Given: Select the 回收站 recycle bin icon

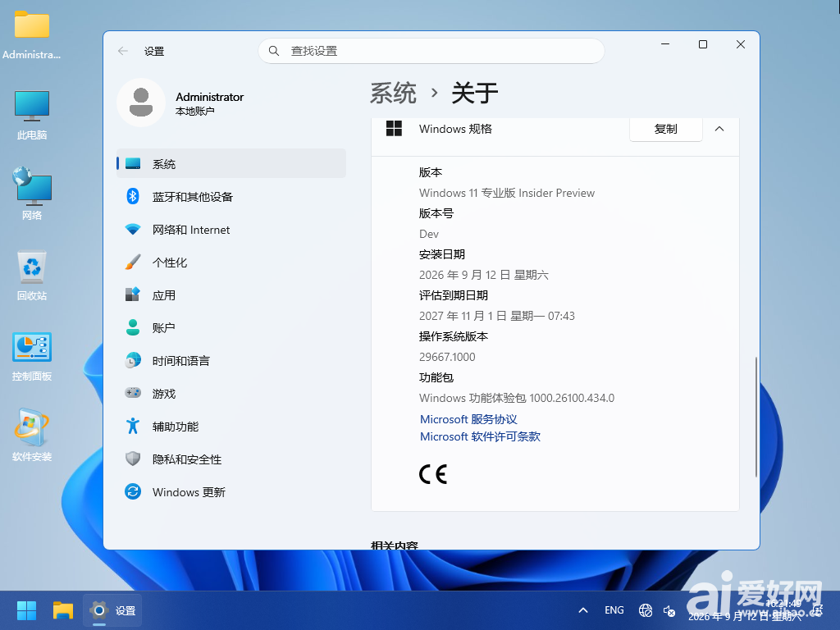Looking at the screenshot, I should (32, 276).
